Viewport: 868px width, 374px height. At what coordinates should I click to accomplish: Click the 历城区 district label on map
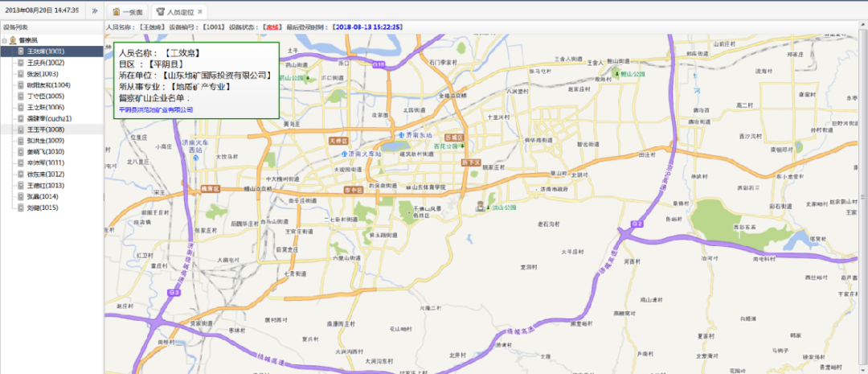(x=452, y=136)
